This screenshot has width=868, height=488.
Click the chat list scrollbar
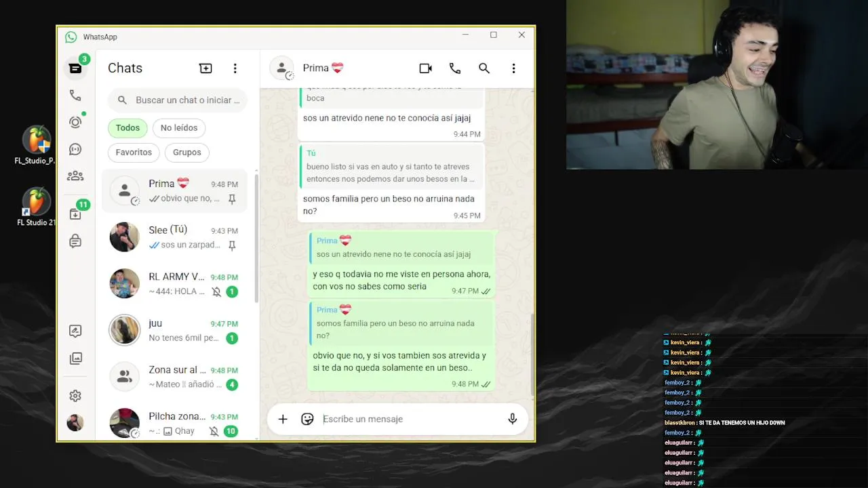256,239
